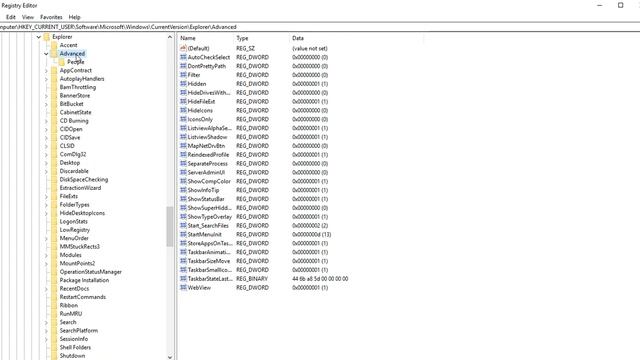Click the DontPrettyPath value icon
This screenshot has height=360, width=640.
(x=183, y=66)
